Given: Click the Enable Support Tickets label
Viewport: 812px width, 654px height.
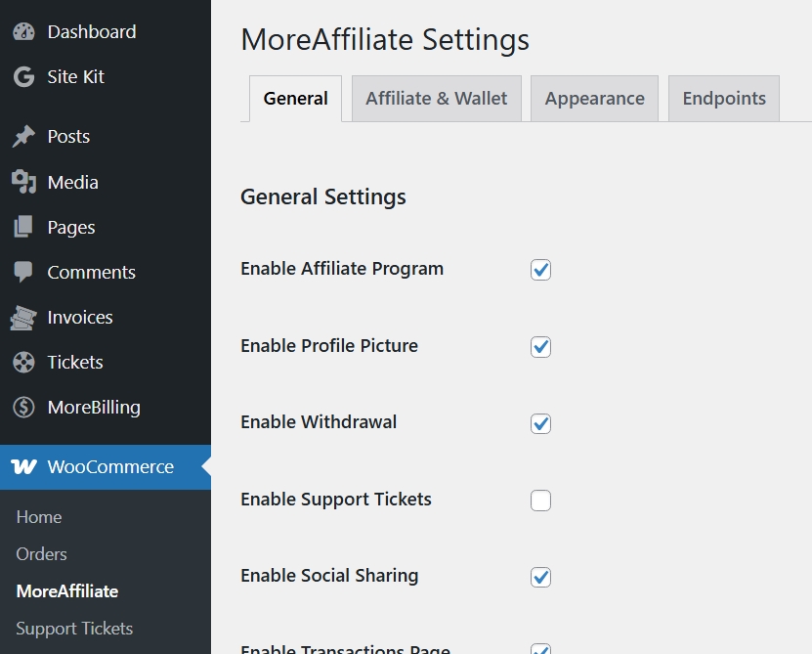Looking at the screenshot, I should pyautogui.click(x=336, y=500).
